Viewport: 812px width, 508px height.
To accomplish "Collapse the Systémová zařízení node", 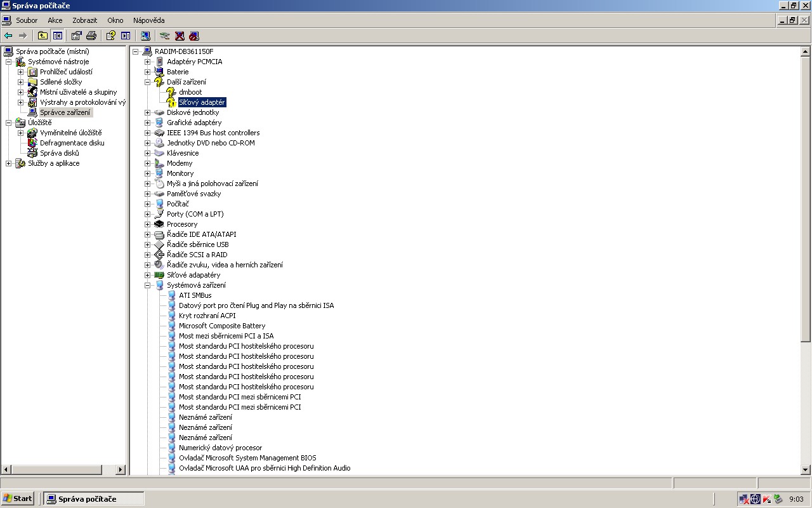I will 148,285.
